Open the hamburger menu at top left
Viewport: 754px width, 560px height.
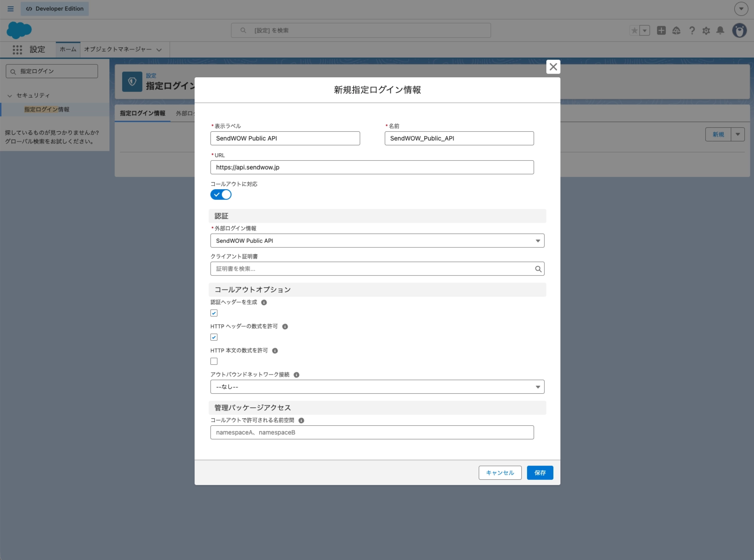11,9
